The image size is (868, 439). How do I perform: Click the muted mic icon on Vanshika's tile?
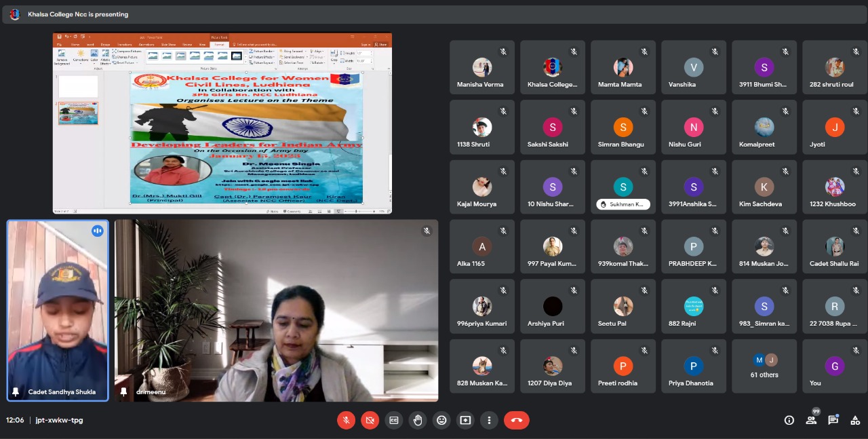pos(715,52)
